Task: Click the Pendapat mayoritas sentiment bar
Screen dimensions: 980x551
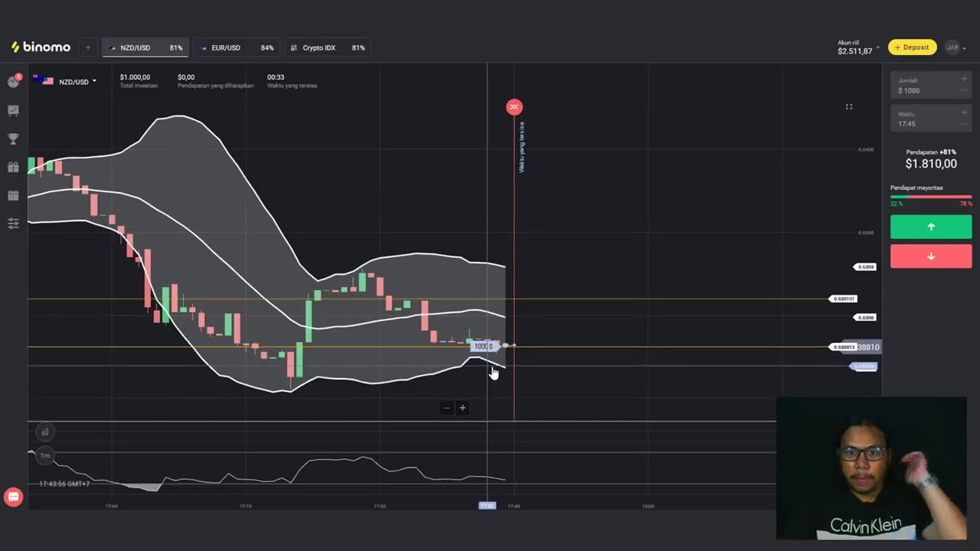Action: click(931, 197)
